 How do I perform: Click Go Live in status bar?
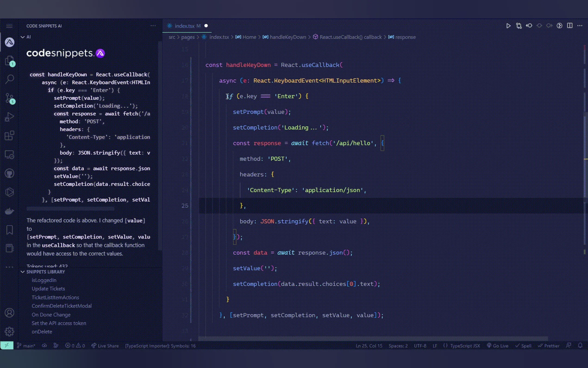tap(497, 346)
